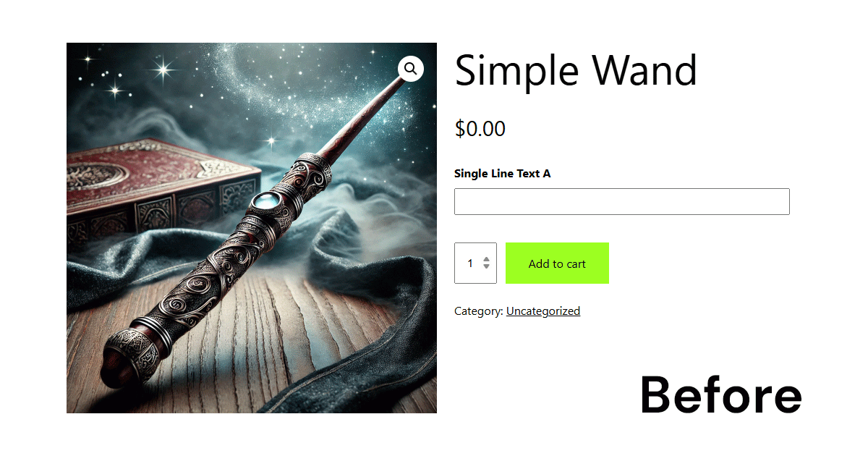
Task: Click the magnifying glass zoom icon
Action: pos(411,69)
